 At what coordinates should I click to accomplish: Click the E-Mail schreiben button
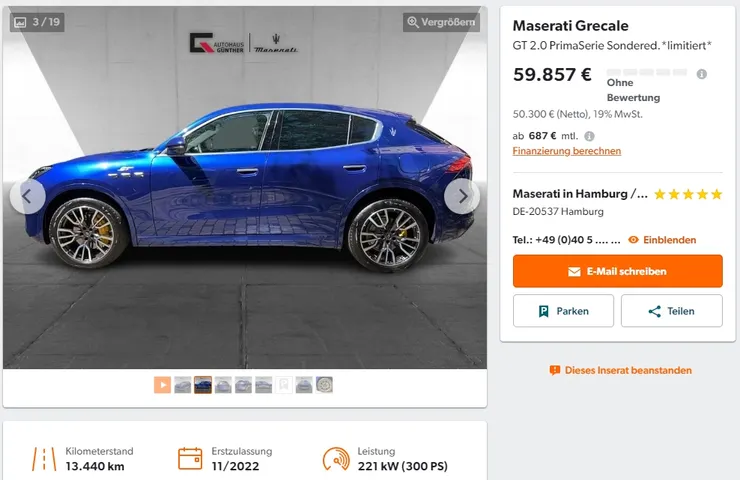pyautogui.click(x=617, y=271)
